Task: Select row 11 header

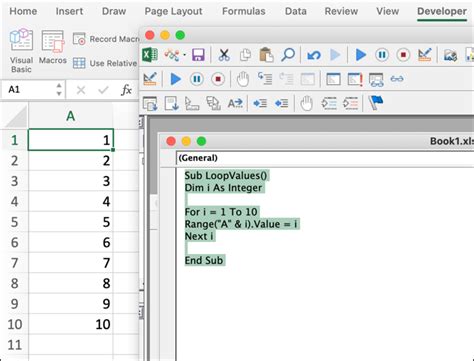Action: [x=14, y=344]
